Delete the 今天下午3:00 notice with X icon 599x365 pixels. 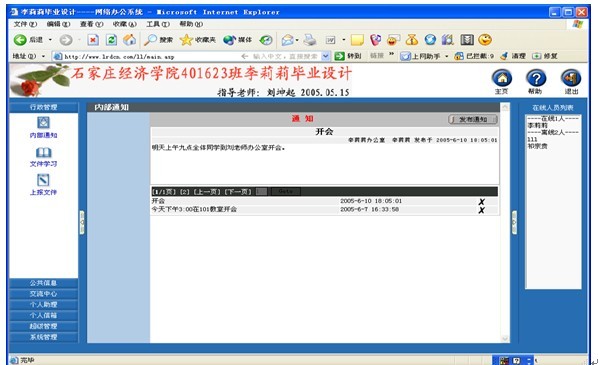click(x=482, y=210)
